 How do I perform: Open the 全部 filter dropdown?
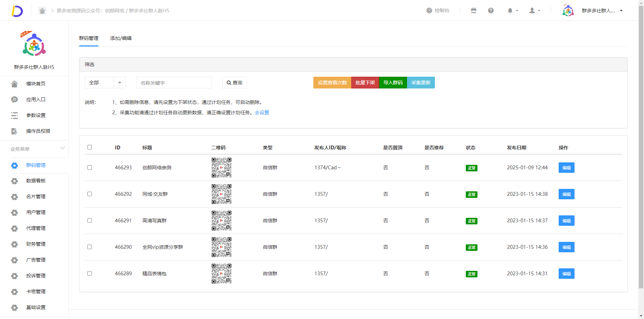(105, 83)
